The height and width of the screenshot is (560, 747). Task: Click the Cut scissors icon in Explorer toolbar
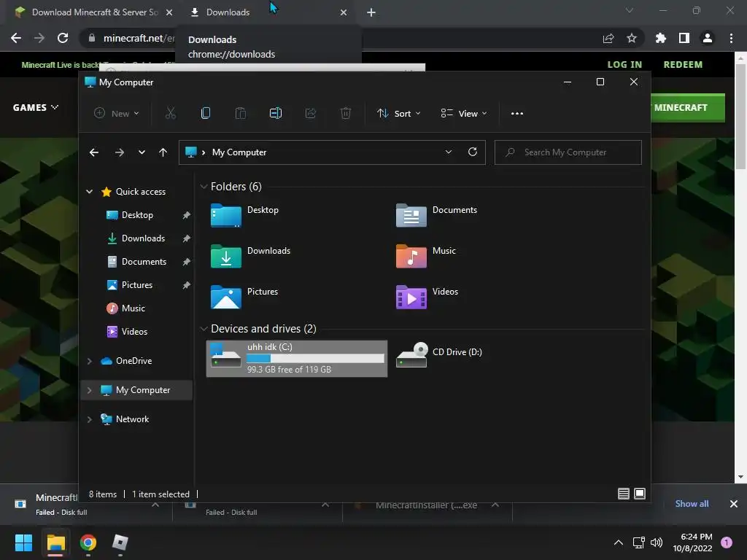pyautogui.click(x=170, y=113)
